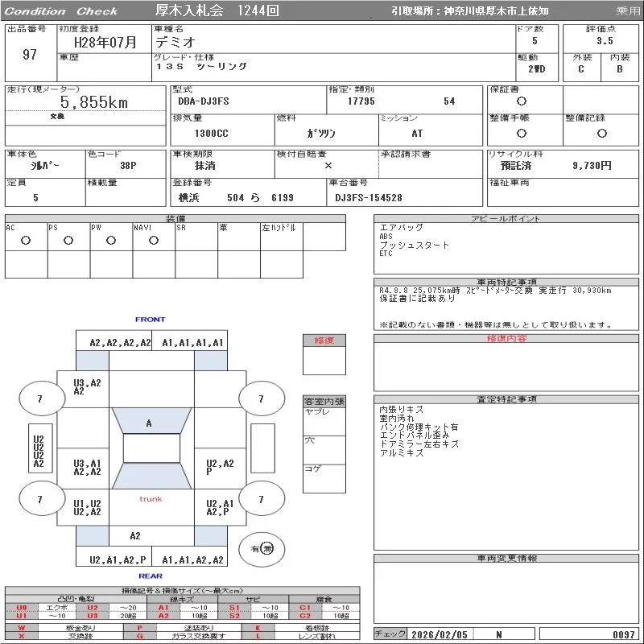Click the 3.5 evaluation score
This screenshot has width=644, height=644.
pos(604,40)
